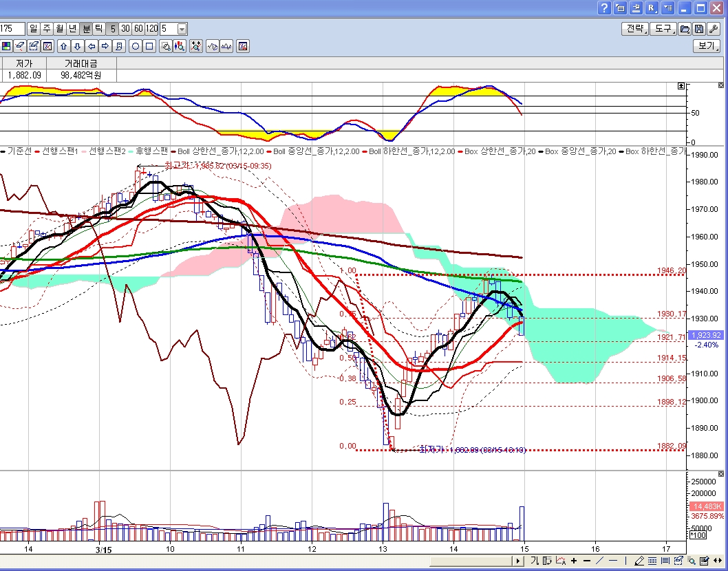Click the right arrow toolbar icon
The height and width of the screenshot is (571, 728).
coord(105,46)
